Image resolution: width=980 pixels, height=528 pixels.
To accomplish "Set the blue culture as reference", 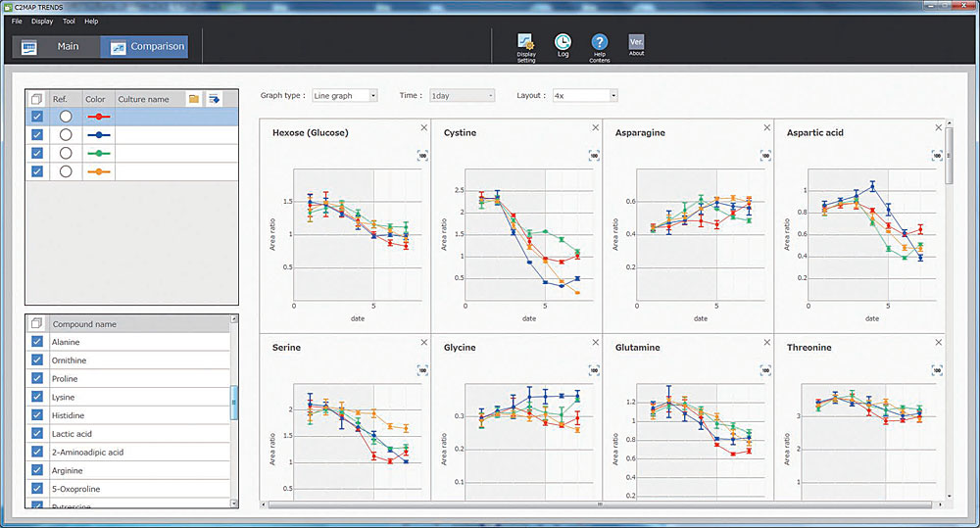I will (x=66, y=135).
